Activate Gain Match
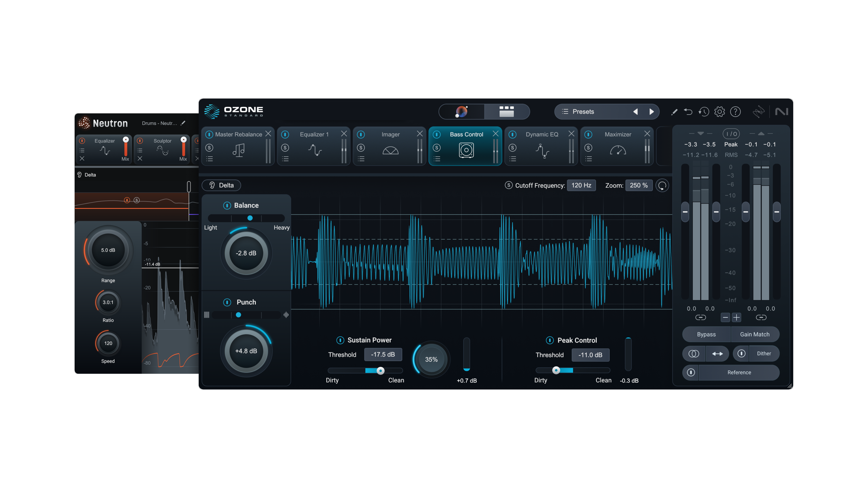This screenshot has height=488, width=868. pos(755,334)
